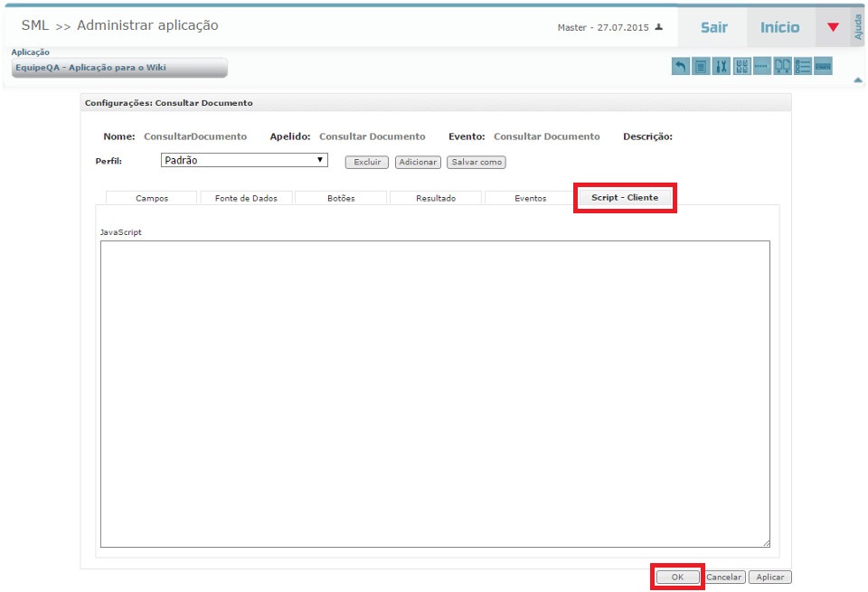Click the document page toolbar icon
This screenshot has width=868, height=592.
pos(701,66)
